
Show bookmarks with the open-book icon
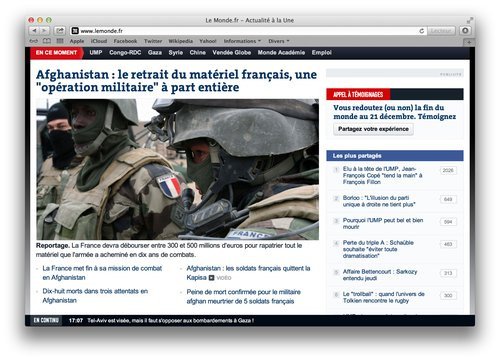point(47,41)
